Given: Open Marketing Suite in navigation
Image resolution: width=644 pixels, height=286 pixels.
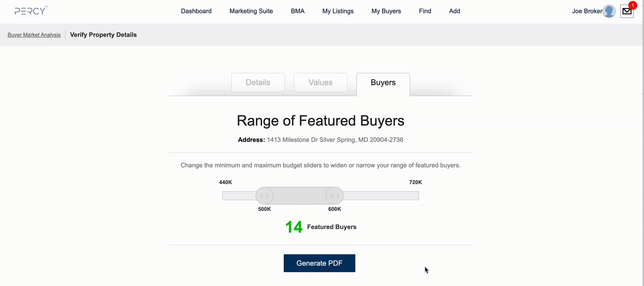Looking at the screenshot, I should click(251, 11).
